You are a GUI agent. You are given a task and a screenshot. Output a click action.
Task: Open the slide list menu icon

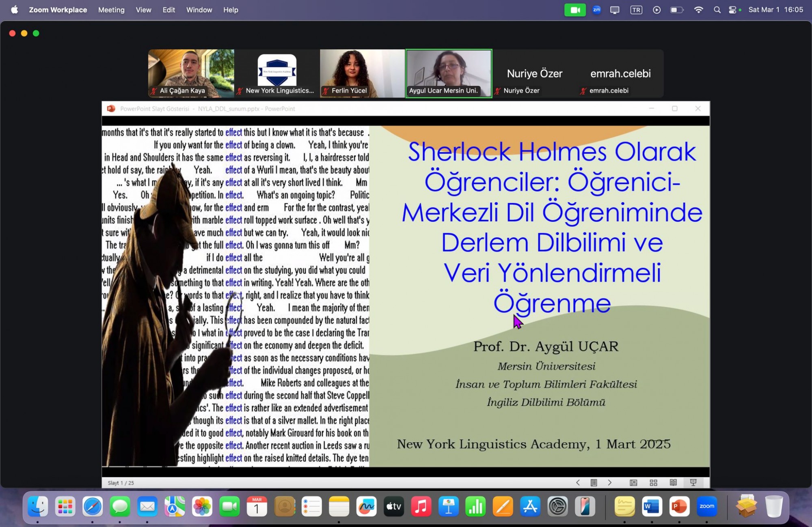click(x=594, y=482)
